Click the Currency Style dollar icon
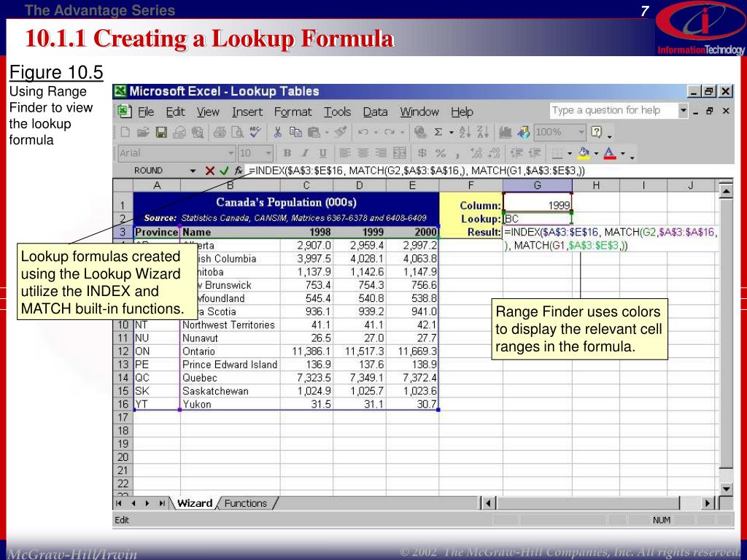Image resolution: width=747 pixels, height=560 pixels. [422, 153]
